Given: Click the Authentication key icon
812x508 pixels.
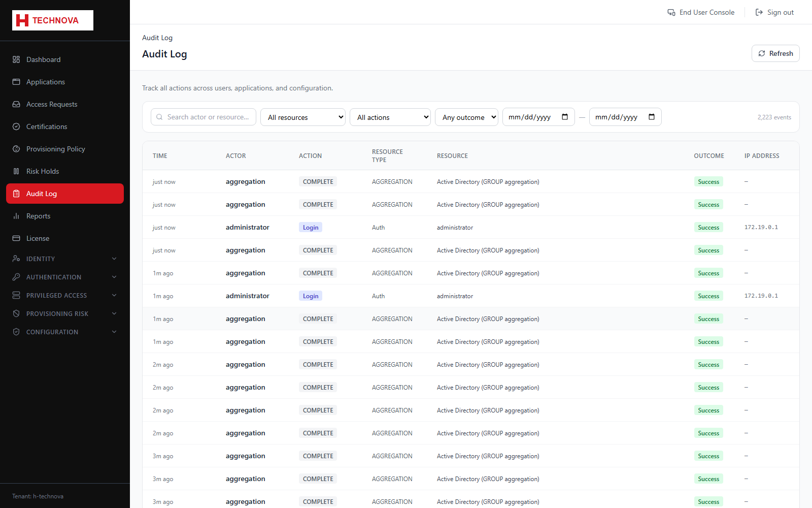Looking at the screenshot, I should click(16, 277).
